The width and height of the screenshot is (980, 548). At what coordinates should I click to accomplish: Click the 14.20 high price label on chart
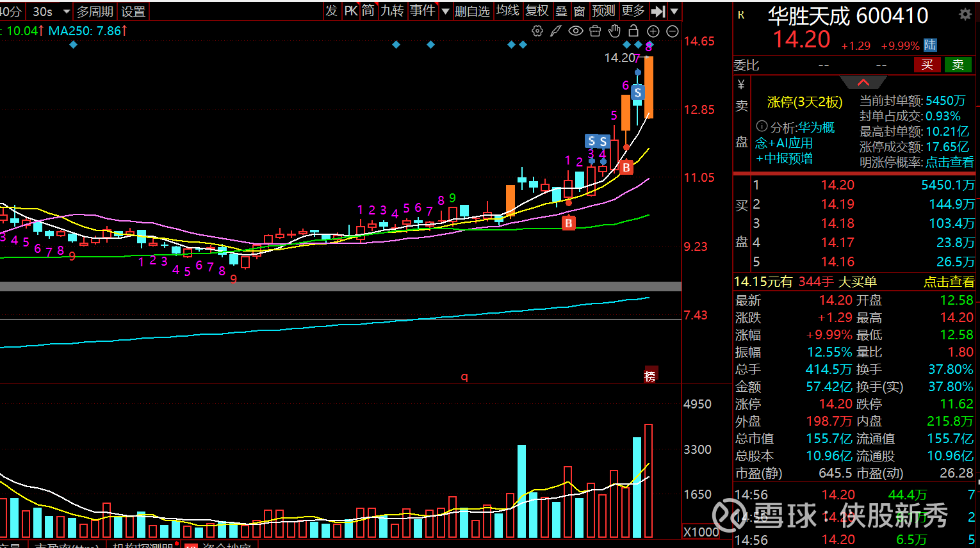pyautogui.click(x=619, y=58)
